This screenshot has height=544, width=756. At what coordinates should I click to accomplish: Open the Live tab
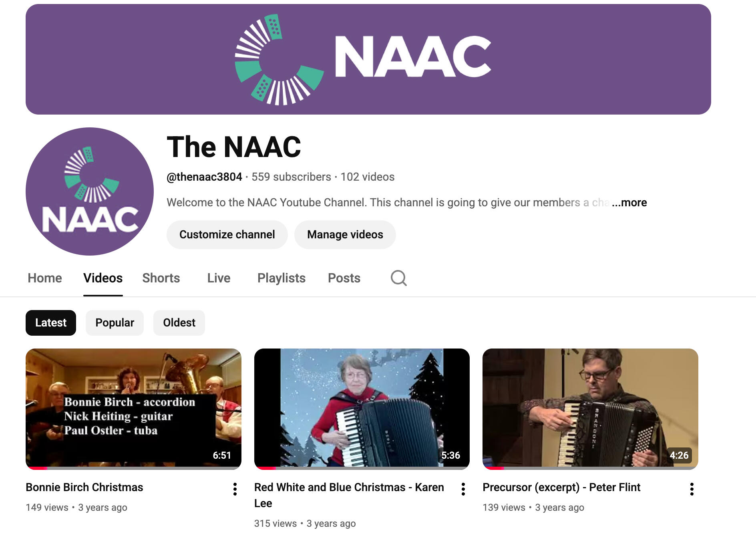(x=219, y=278)
